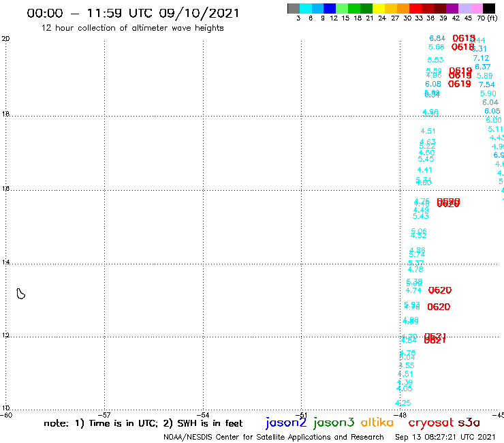Click the "s3a" satellite label
The width and height of the screenshot is (504, 443).
[x=469, y=423]
